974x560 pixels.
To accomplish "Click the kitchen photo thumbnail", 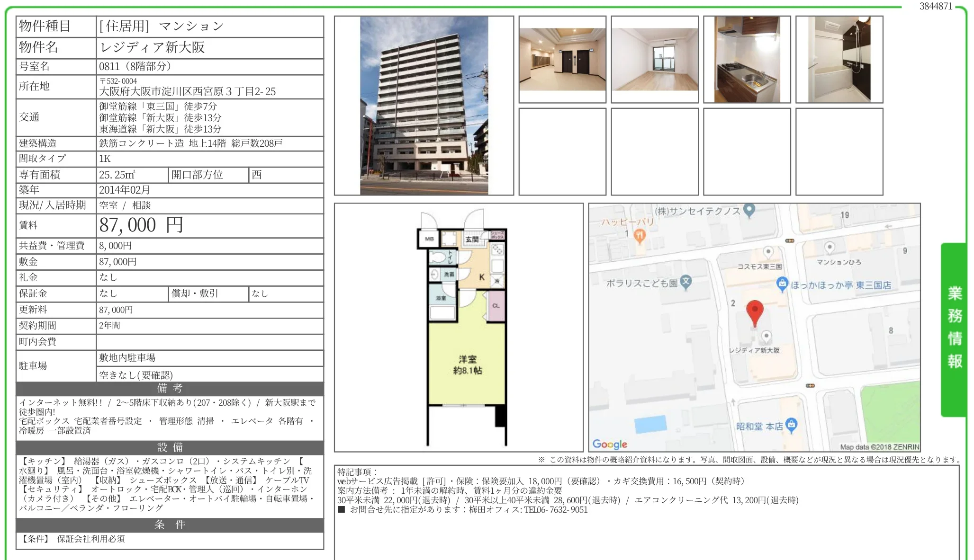I will (x=747, y=59).
